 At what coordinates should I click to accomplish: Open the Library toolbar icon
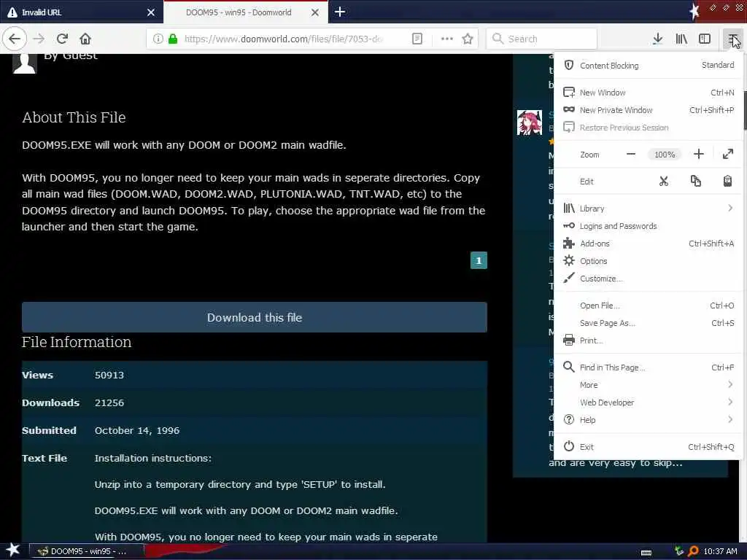[681, 39]
